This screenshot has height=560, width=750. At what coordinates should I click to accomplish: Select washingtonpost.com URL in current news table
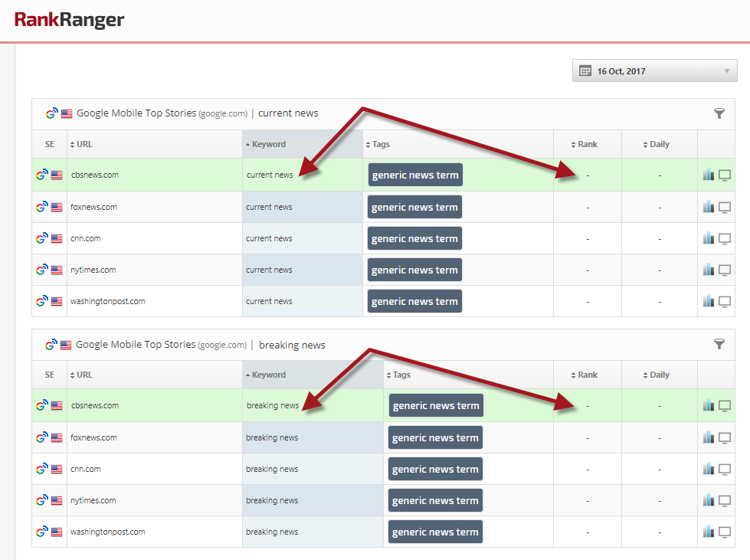107,301
